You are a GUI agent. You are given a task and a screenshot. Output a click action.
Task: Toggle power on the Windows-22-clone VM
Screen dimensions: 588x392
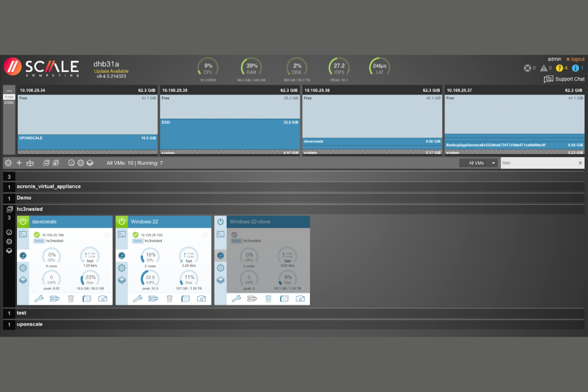coord(220,222)
